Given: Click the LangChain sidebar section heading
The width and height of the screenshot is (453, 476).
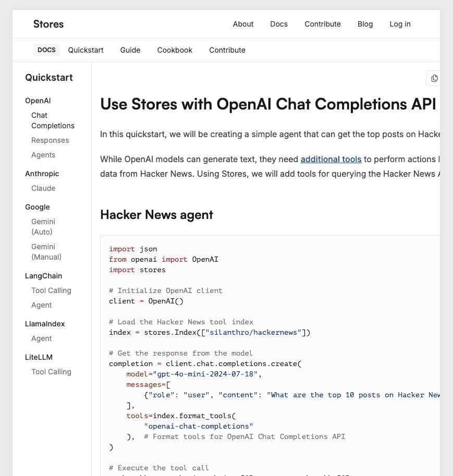Looking at the screenshot, I should click(x=43, y=276).
